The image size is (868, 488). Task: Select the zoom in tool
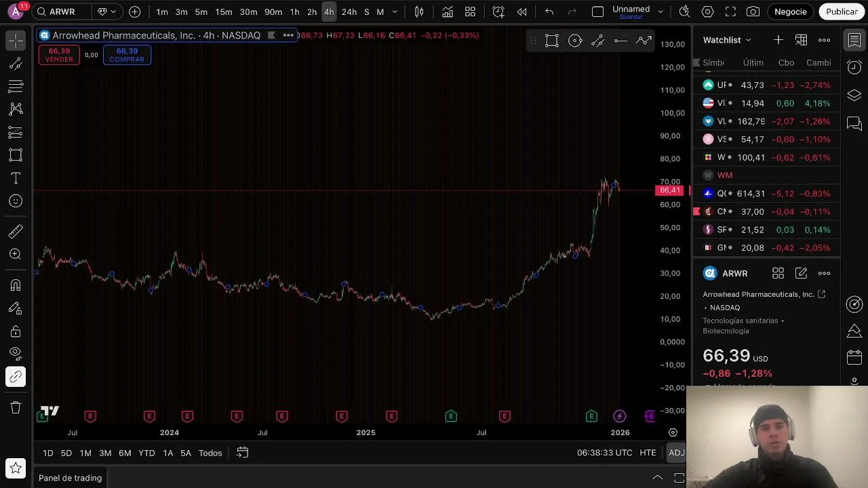16,254
